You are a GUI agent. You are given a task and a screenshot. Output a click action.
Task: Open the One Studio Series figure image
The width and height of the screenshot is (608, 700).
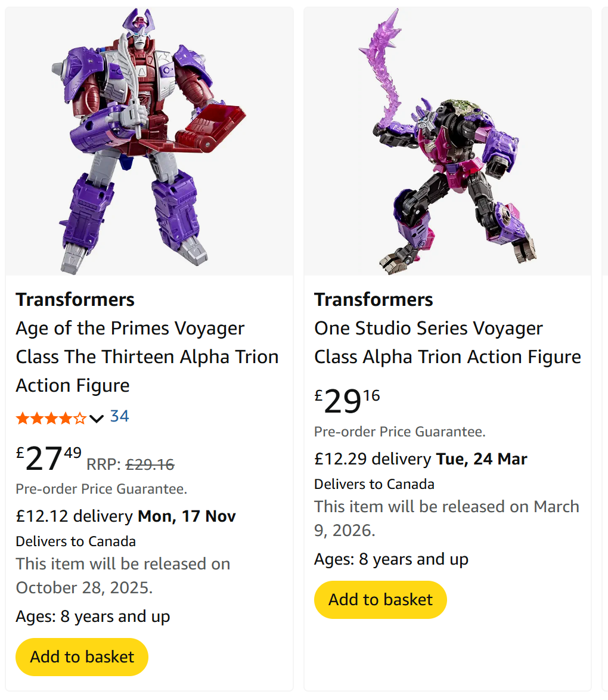click(x=448, y=141)
